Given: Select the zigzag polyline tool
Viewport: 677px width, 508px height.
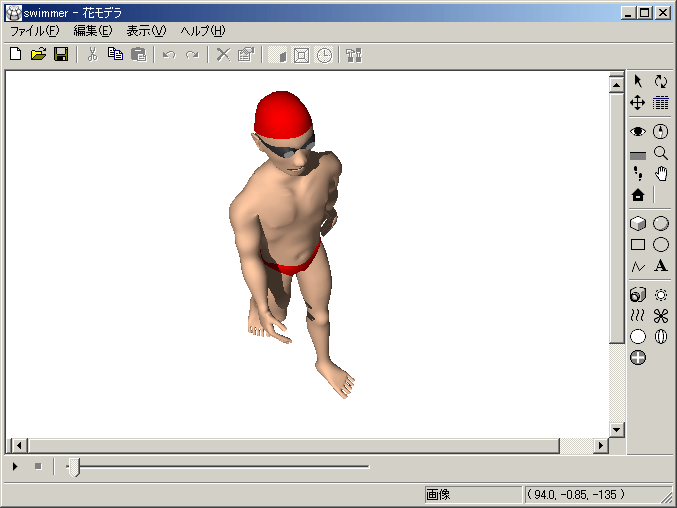Looking at the screenshot, I should pos(638,266).
